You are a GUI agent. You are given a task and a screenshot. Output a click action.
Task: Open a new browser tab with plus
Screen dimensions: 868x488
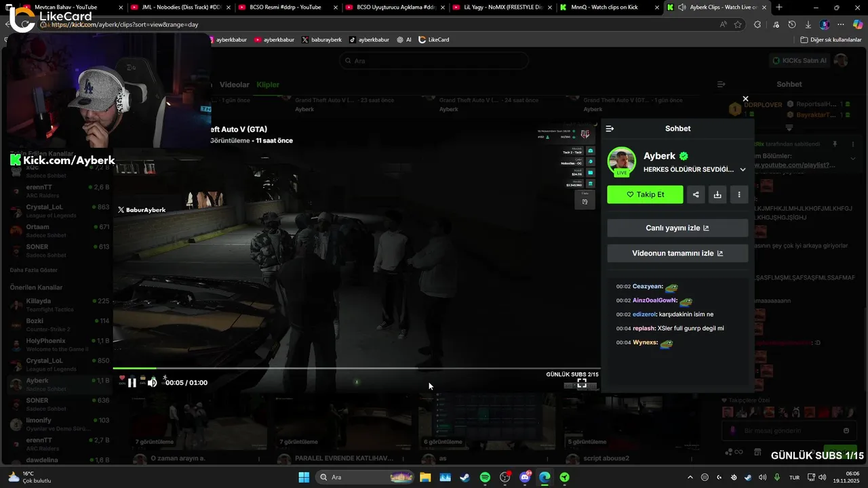(778, 7)
